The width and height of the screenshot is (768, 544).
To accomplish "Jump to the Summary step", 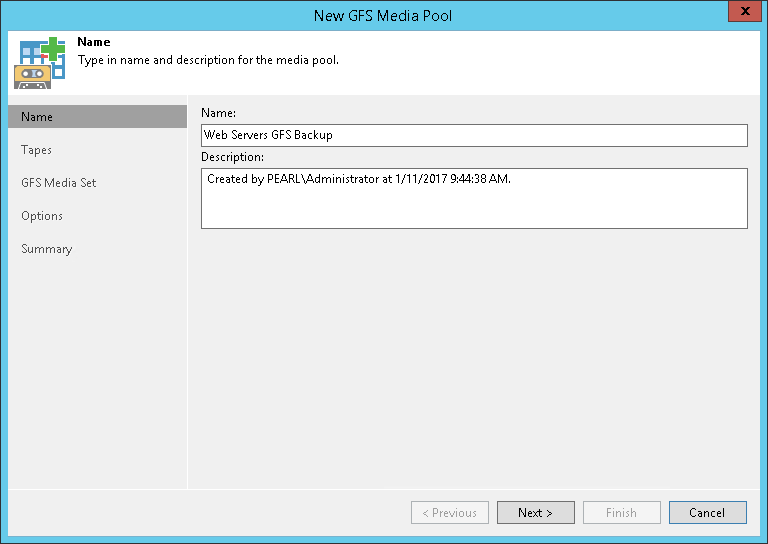I will click(x=47, y=249).
